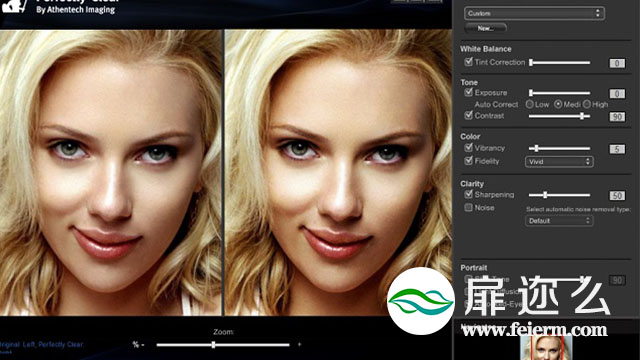Toggle the Vibrancy checkbox
This screenshot has height=360, width=640.
[x=469, y=147]
